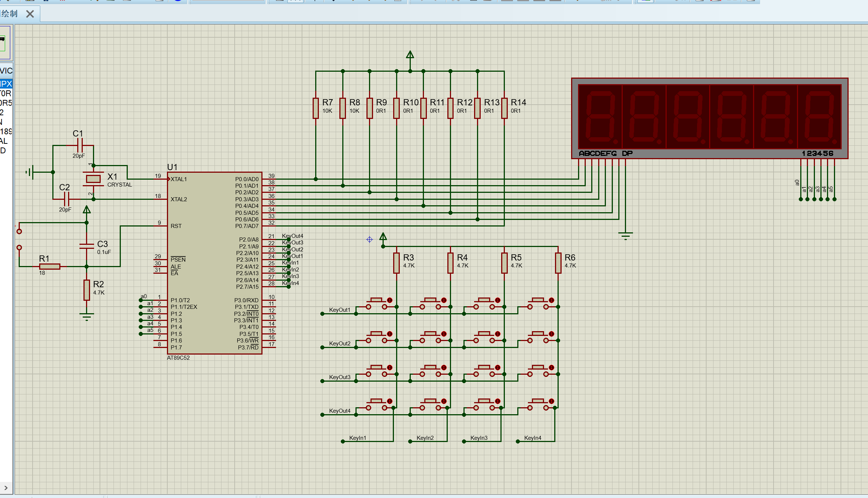868x498 pixels.
Task: Click the CRYSTAL value label
Action: click(x=119, y=185)
